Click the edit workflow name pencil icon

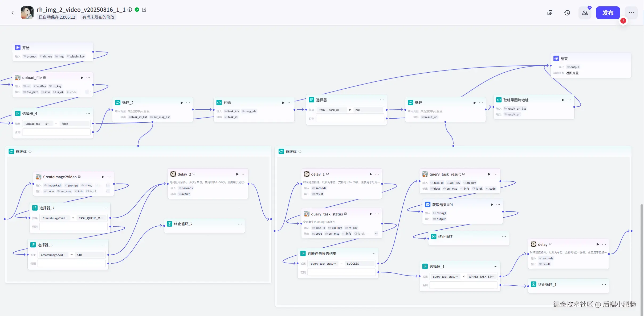point(144,10)
